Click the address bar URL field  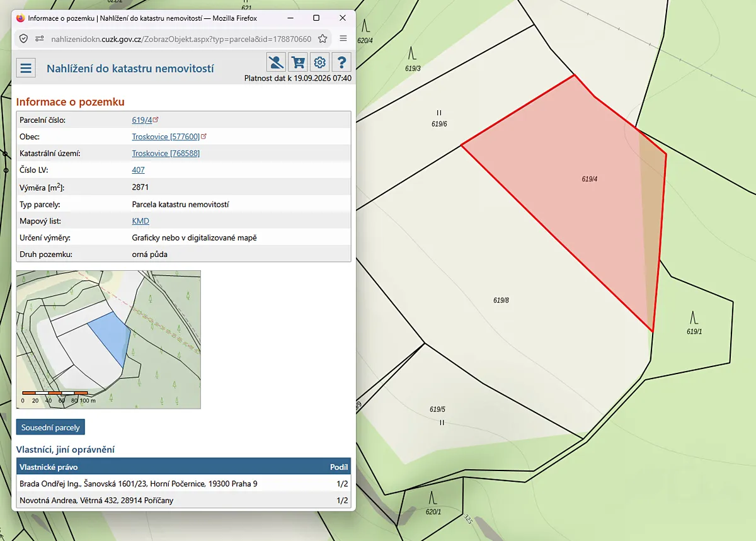point(181,38)
